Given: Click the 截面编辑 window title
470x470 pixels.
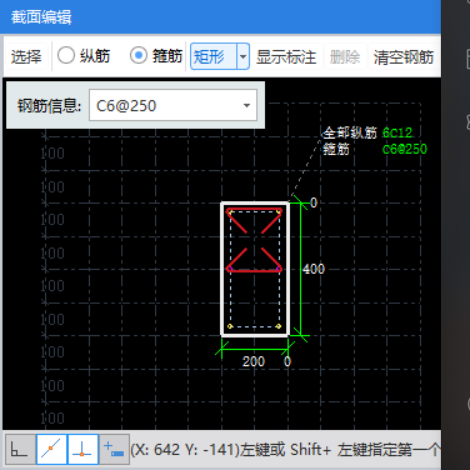Looking at the screenshot, I should (41, 17).
